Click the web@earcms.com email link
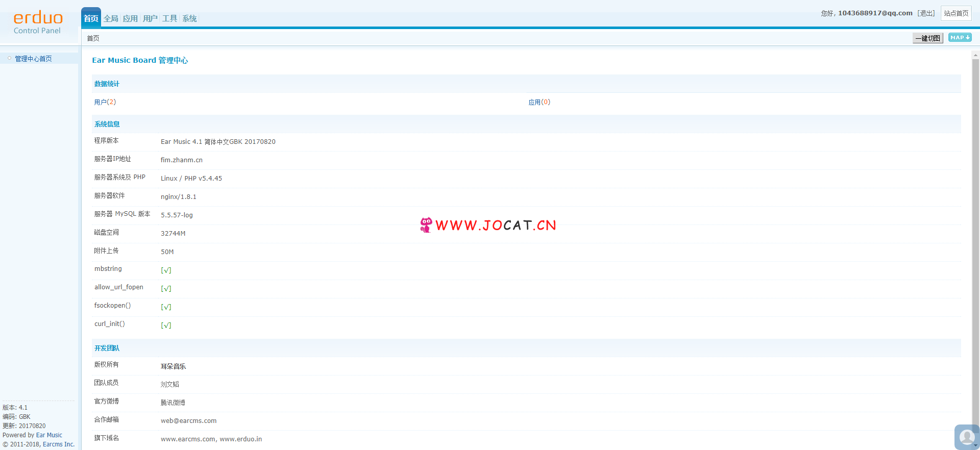The image size is (980, 450). (x=189, y=421)
